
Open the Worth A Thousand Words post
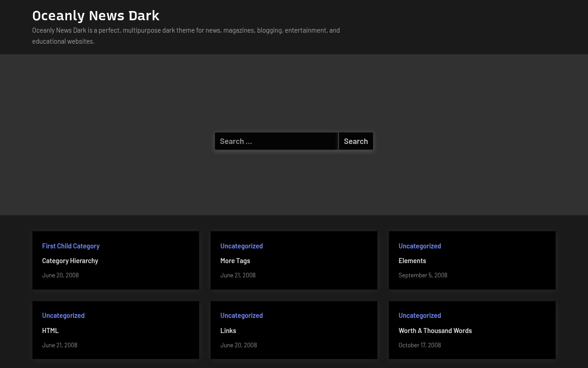[x=435, y=331]
